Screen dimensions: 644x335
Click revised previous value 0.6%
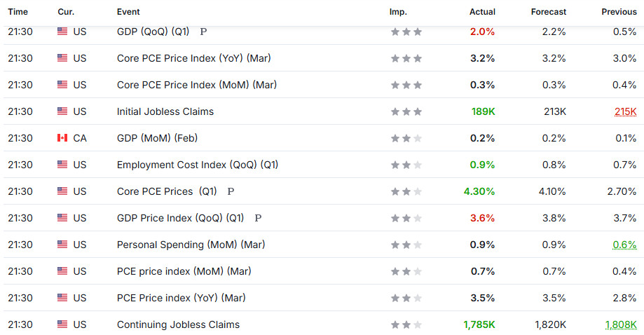coord(624,245)
